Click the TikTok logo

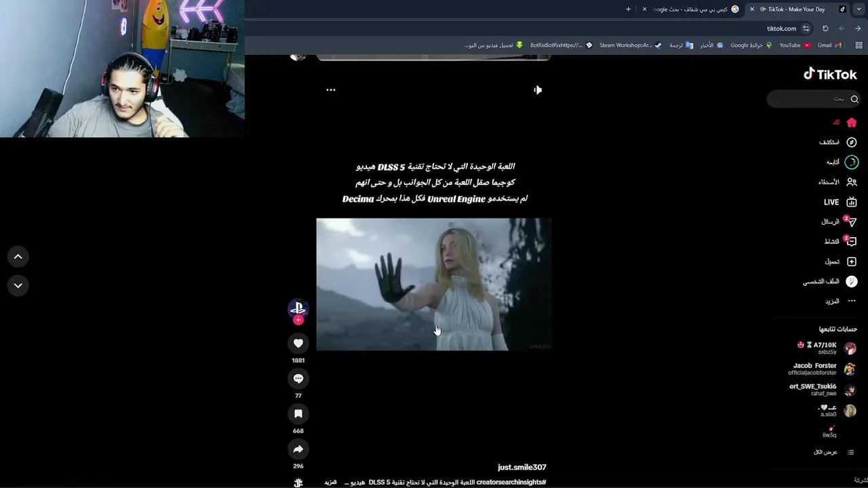[x=830, y=75]
